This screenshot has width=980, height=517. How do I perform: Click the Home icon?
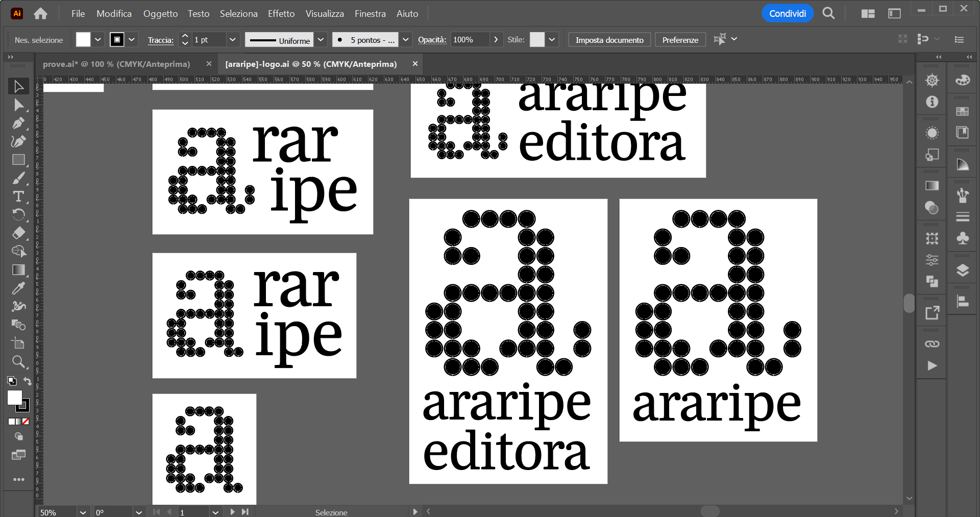tap(40, 14)
